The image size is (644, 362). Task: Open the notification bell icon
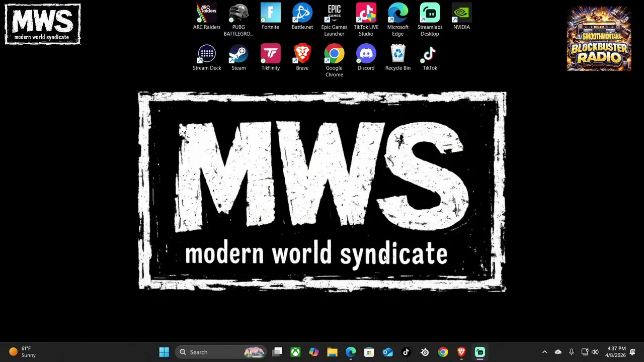[633, 352]
